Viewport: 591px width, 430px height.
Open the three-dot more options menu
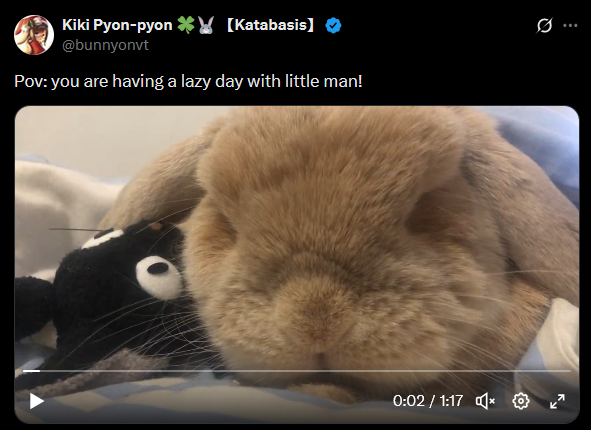(x=570, y=26)
